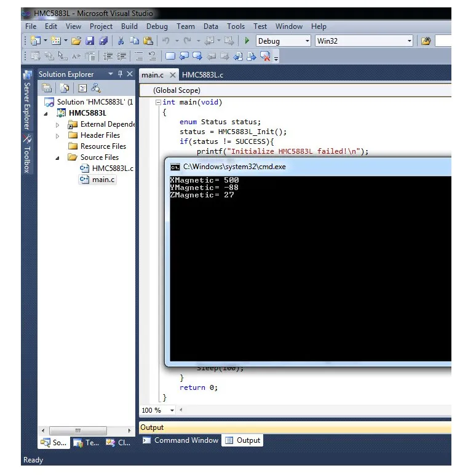Click the Increase Indent toolbar icon
Screen dimensions: 476x476
121,56
